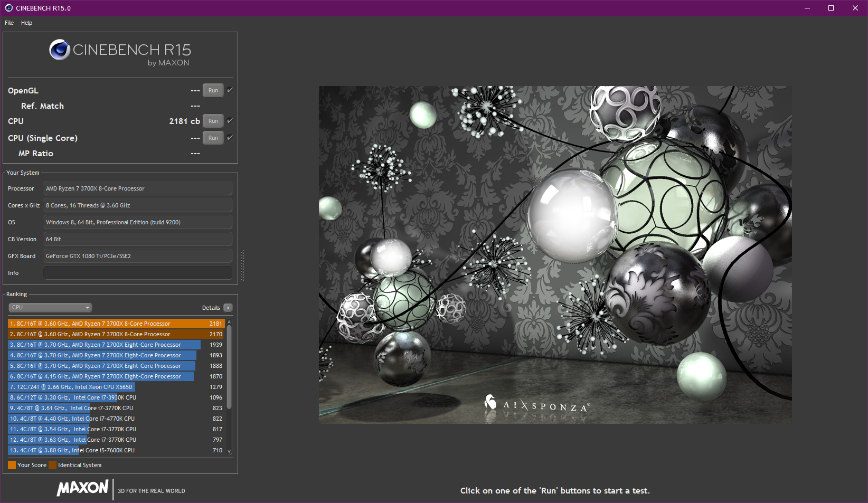Click the CB Version 64 Bit field
This screenshot has height=503, width=868.
coord(137,239)
